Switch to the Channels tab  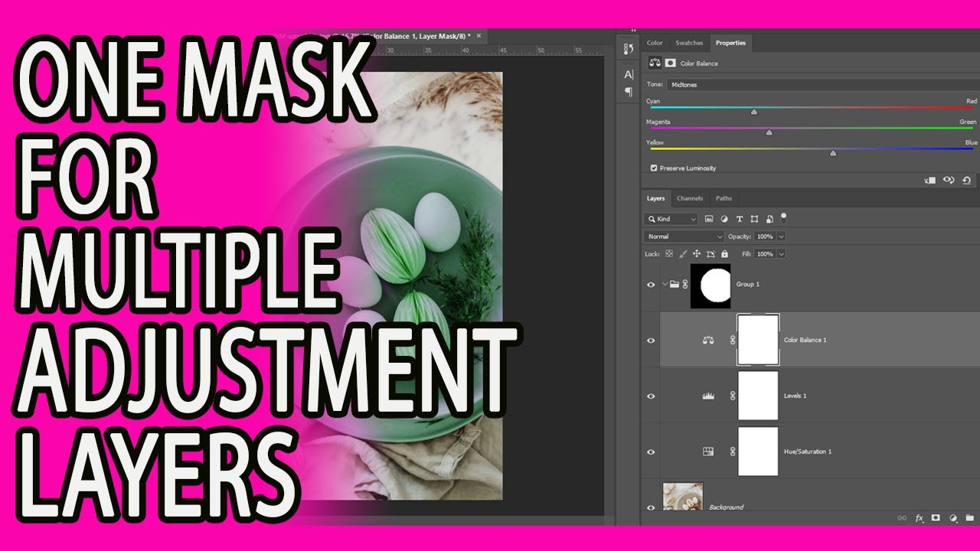(x=690, y=198)
